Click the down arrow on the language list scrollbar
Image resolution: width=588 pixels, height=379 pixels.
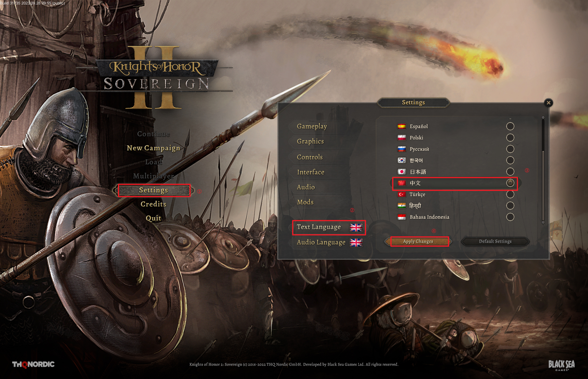click(x=543, y=222)
